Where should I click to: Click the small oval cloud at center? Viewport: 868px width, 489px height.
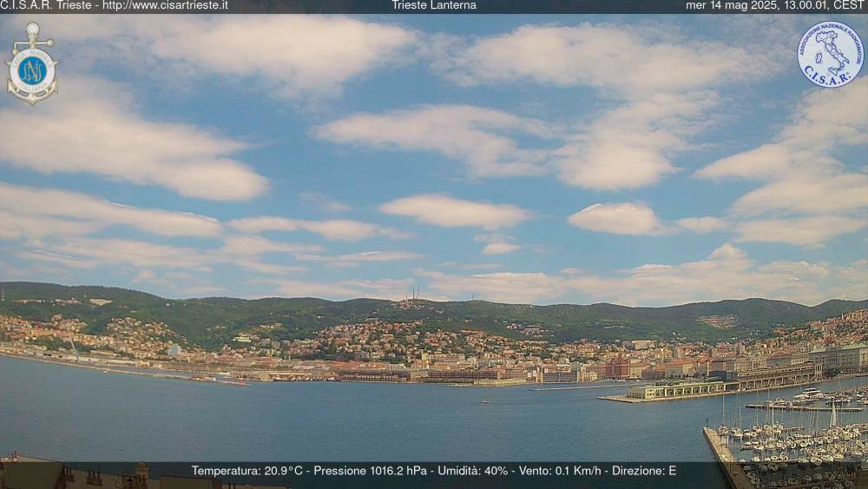coord(501,248)
